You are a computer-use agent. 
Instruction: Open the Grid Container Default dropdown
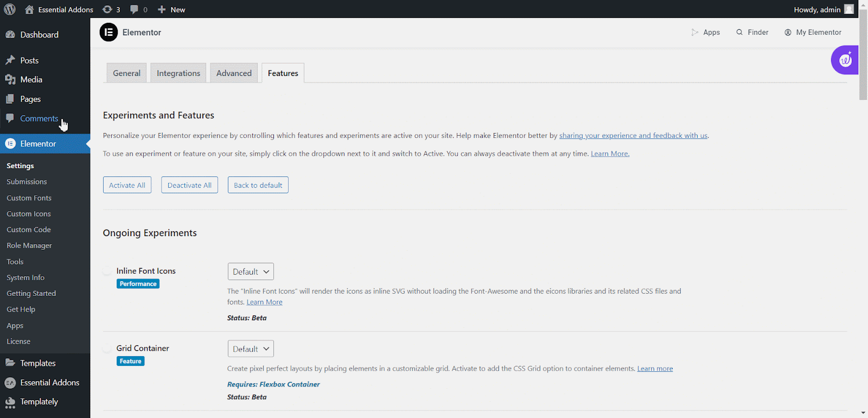[x=251, y=349]
